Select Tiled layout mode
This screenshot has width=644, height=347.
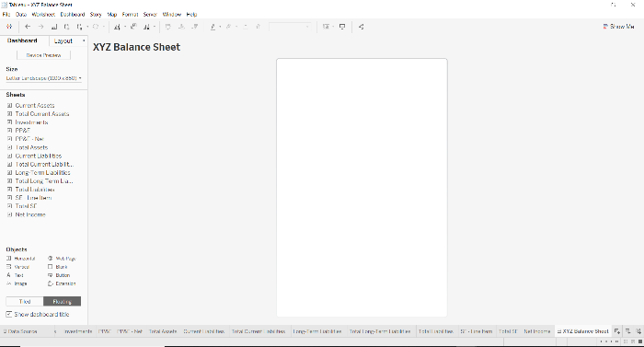point(25,301)
